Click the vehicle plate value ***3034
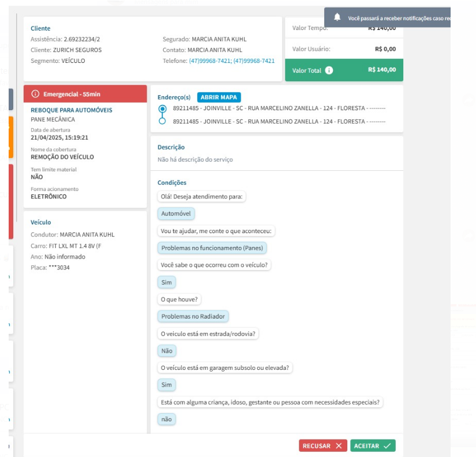Viewport: 476px width, 457px height. [x=59, y=268]
